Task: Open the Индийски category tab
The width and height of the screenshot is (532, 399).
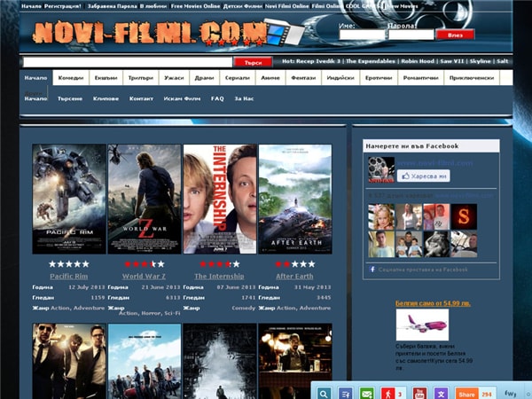Action: 340,78
